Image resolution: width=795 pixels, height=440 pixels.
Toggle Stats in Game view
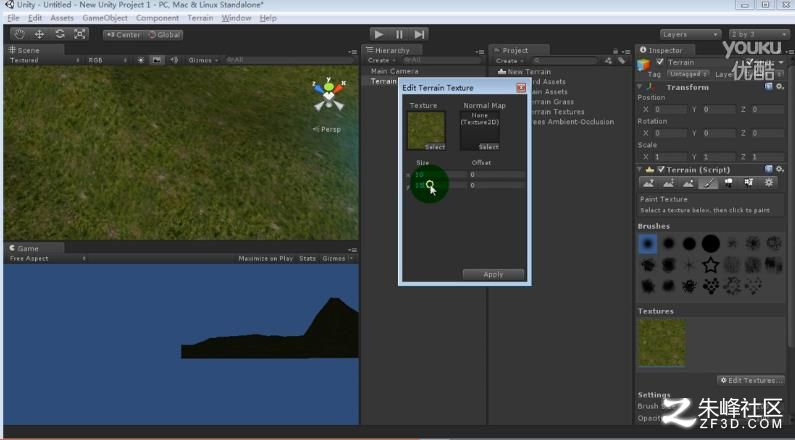click(307, 259)
